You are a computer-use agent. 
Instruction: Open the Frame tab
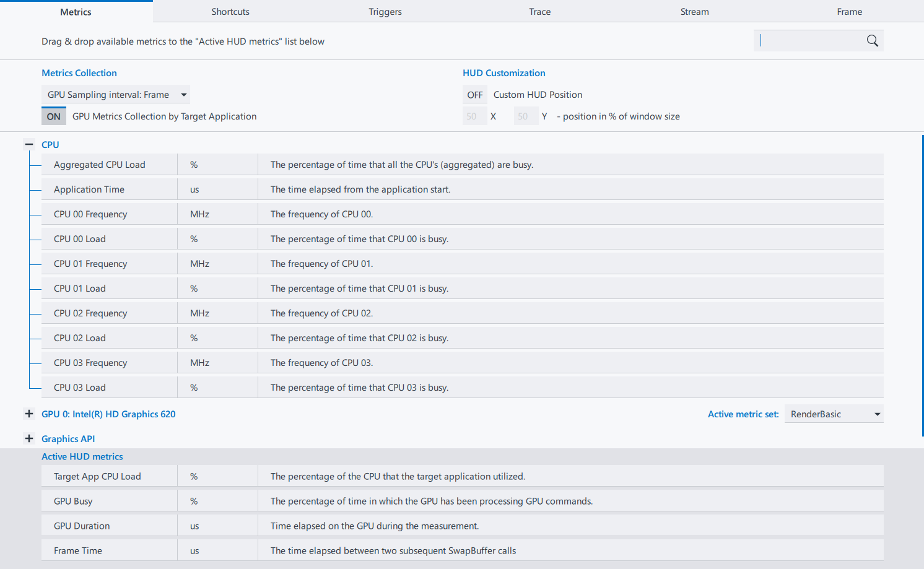[x=850, y=12]
